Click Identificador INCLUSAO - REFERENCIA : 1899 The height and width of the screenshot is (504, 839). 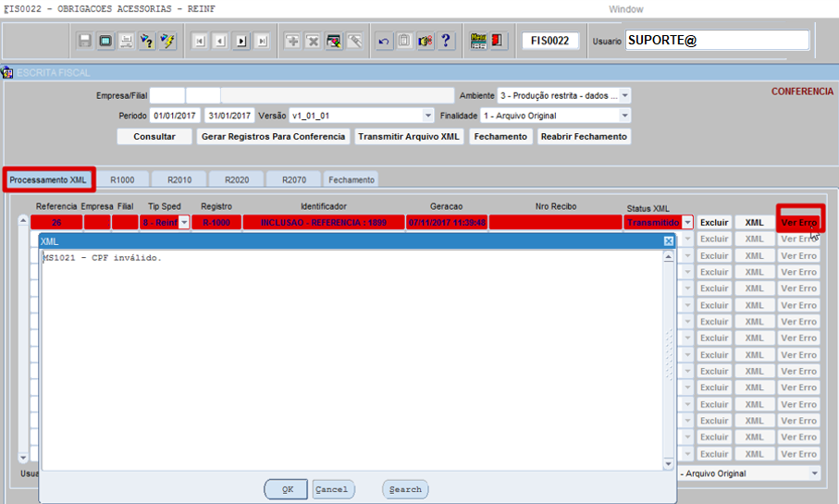(x=324, y=223)
